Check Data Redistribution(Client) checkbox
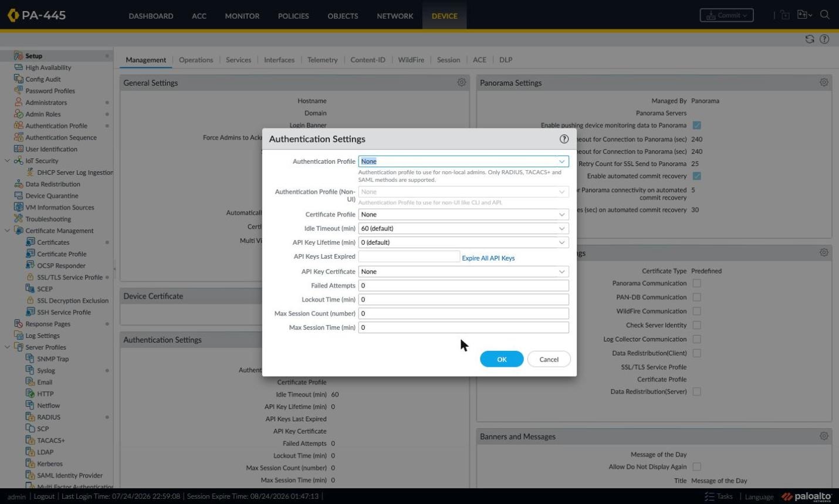 coord(696,353)
